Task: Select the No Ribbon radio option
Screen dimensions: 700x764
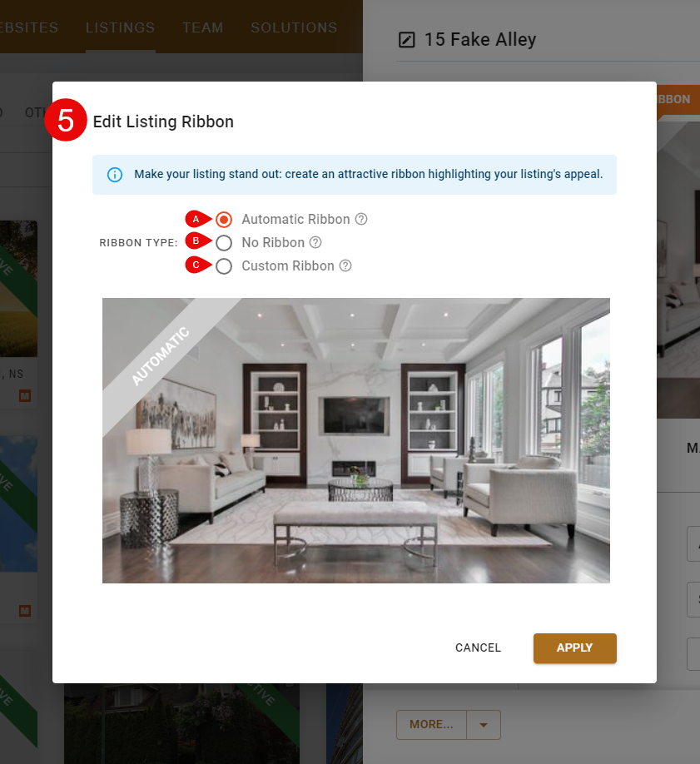Action: [224, 243]
